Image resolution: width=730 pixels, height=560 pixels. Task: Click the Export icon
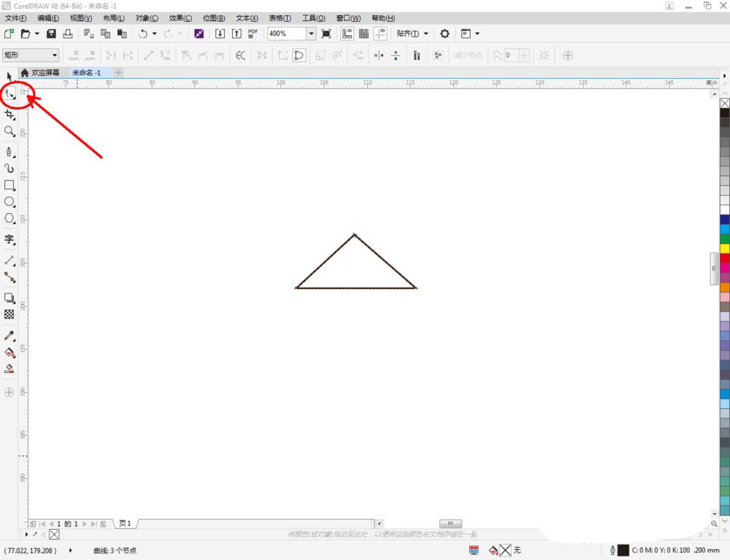coord(237,34)
